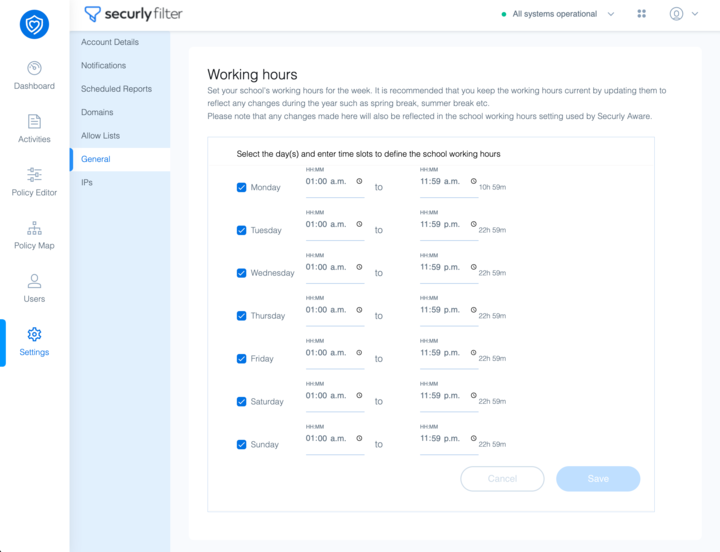Click the Securly shield logo icon
Image resolution: width=720 pixels, height=552 pixels.
point(34,24)
